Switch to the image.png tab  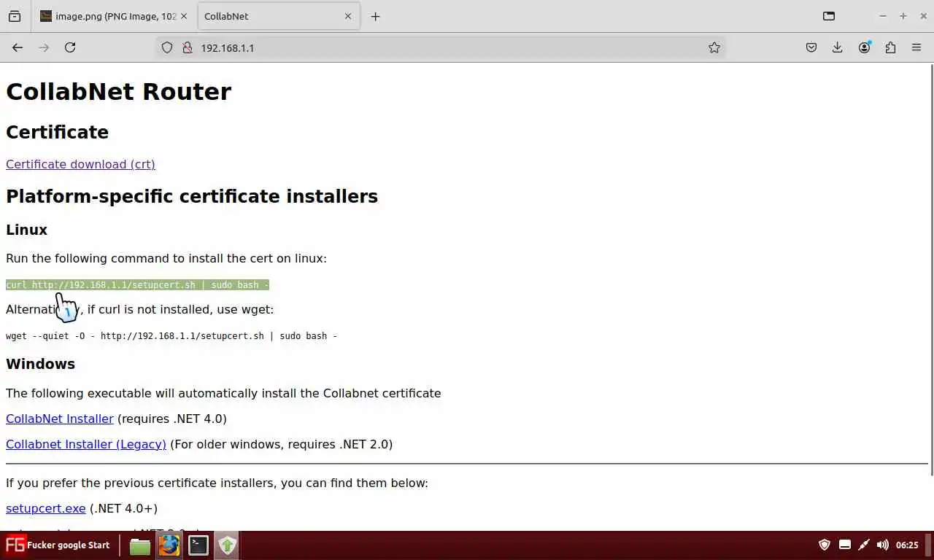[x=113, y=16]
